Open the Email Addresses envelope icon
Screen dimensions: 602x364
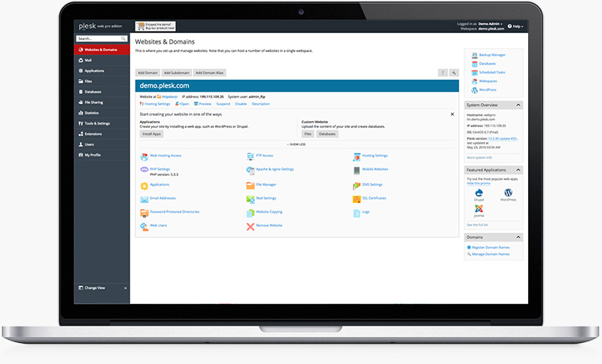pos(144,199)
